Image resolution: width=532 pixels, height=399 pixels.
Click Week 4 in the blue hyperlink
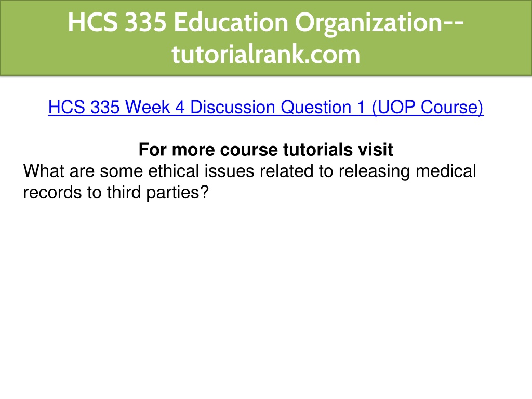(x=155, y=107)
